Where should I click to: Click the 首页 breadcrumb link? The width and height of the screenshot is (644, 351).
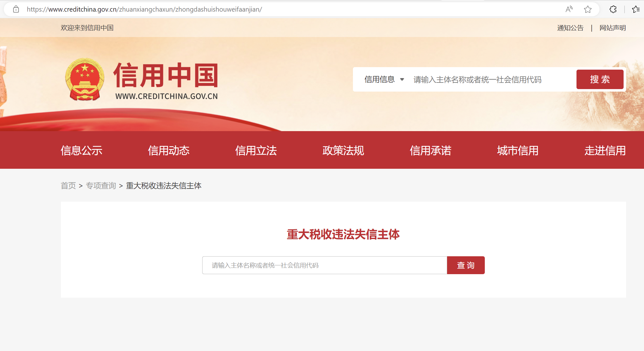[68, 186]
